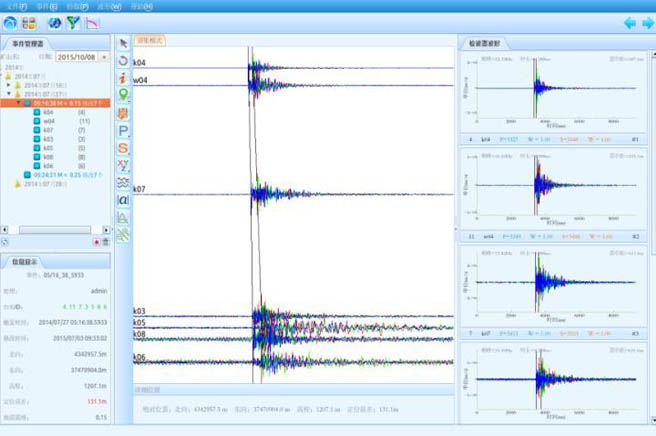Click the blue back arrow
This screenshot has height=436, width=656.
coord(629,22)
